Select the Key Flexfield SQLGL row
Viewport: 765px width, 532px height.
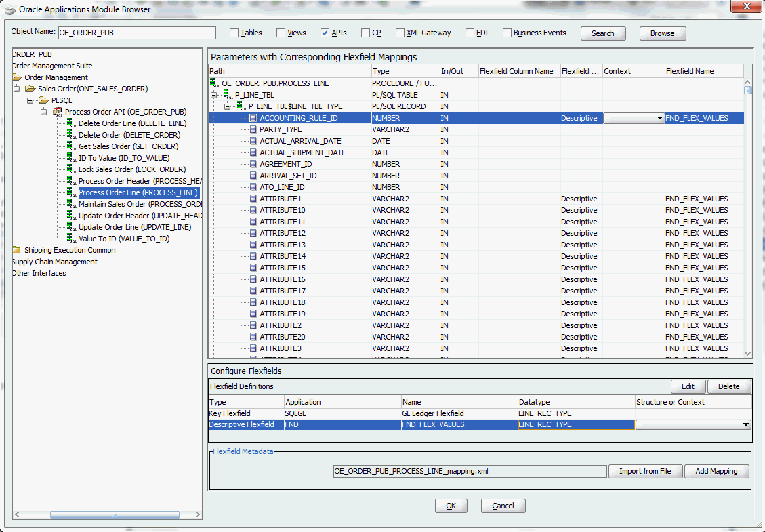tap(480, 413)
